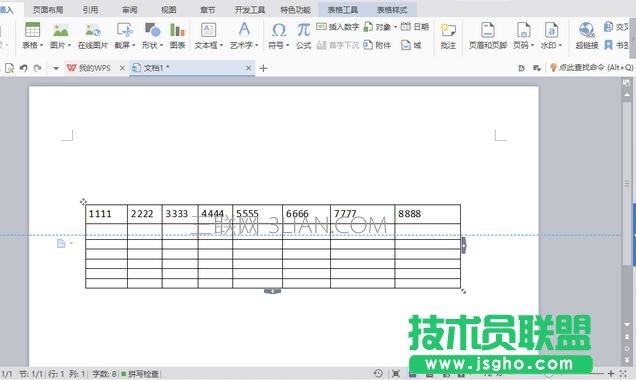
Task: Switch to the 审阅 ribbon tab
Action: tap(129, 10)
